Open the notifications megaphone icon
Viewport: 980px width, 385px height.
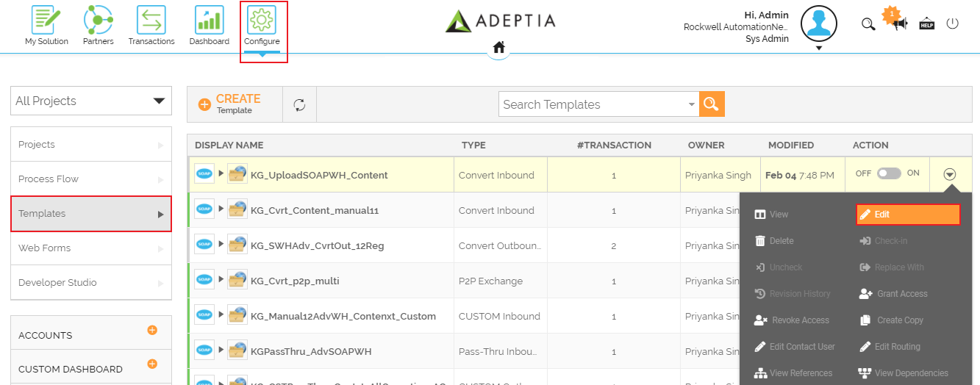[x=899, y=24]
